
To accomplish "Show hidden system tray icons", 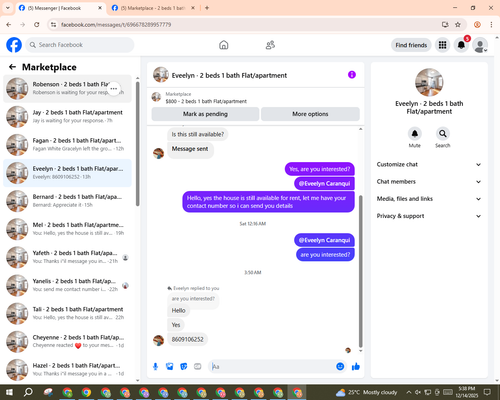I will (409, 392).
